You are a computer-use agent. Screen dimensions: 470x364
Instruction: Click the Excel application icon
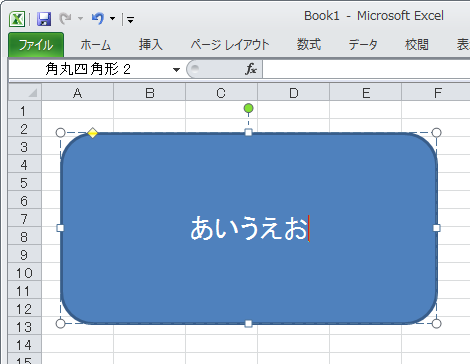point(17,19)
